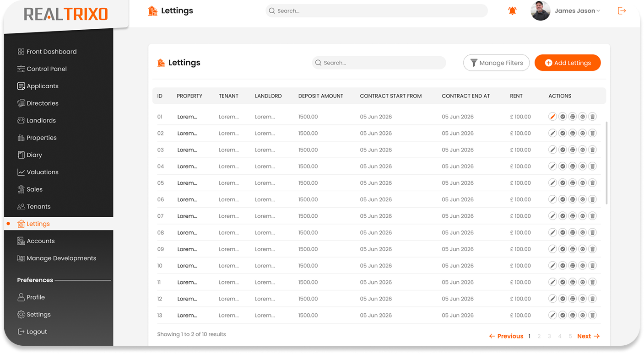644x354 pixels.
Task: Open Properties in sidebar
Action: pos(37,138)
